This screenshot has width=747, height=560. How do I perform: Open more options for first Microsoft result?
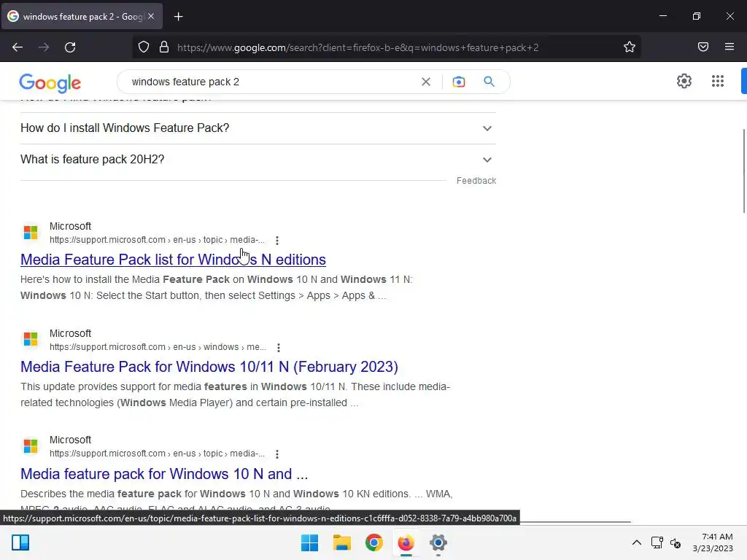click(276, 241)
